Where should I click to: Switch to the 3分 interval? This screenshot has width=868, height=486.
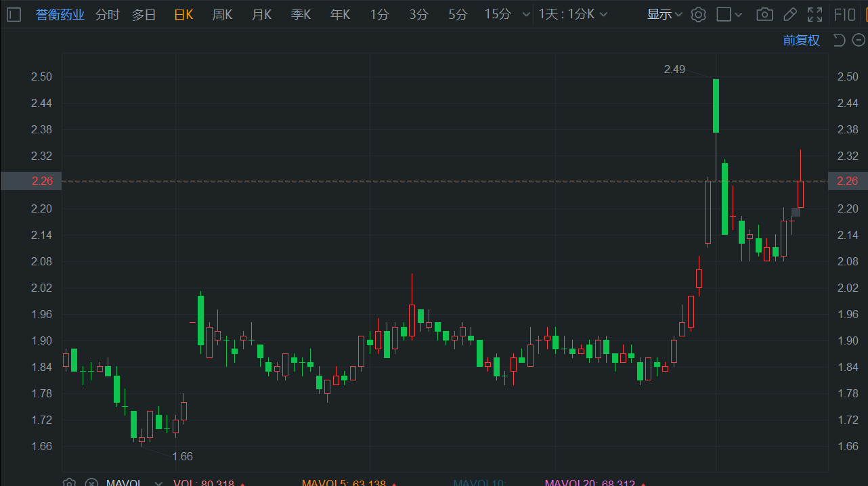coord(418,14)
